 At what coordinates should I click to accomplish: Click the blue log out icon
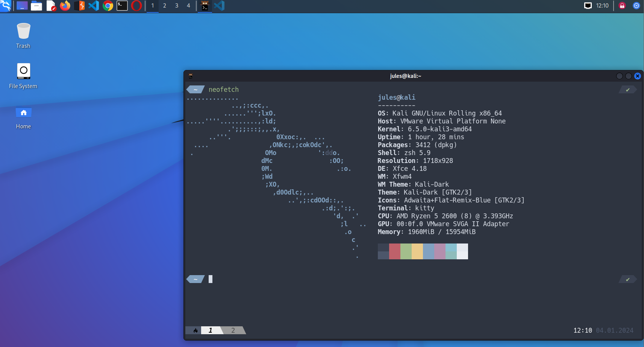coord(636,6)
